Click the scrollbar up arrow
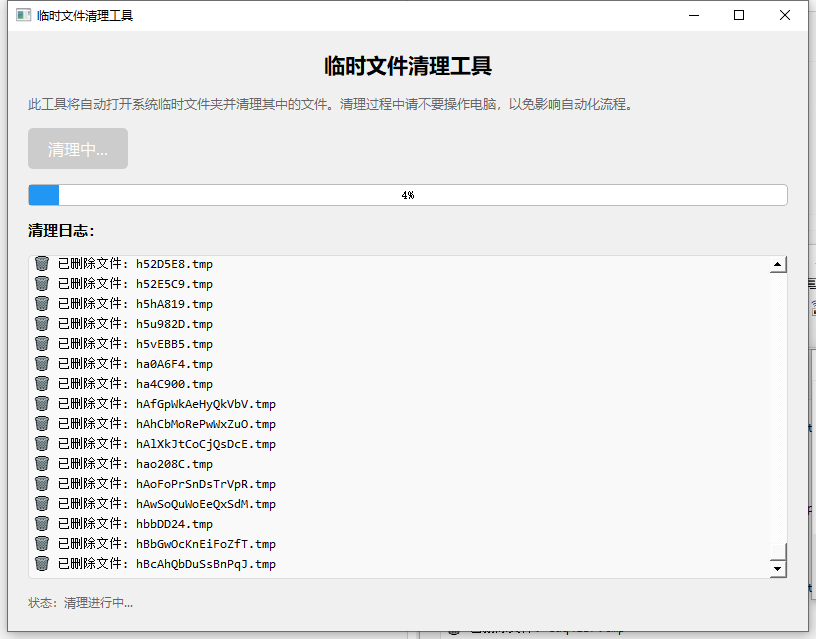 (x=778, y=264)
